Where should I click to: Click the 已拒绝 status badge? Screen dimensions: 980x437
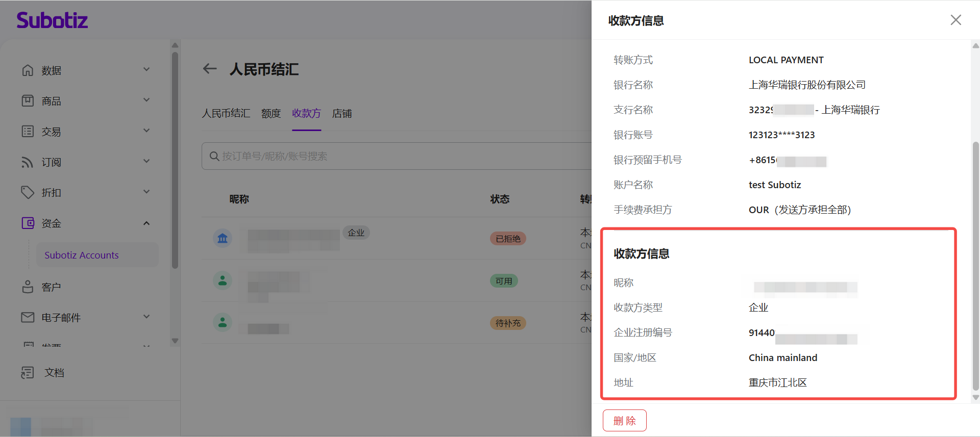[508, 239]
